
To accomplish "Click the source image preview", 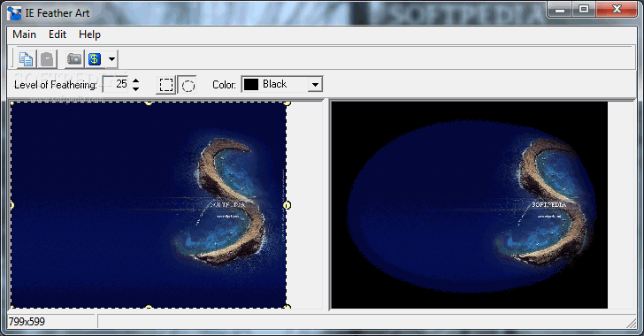I will (149, 205).
